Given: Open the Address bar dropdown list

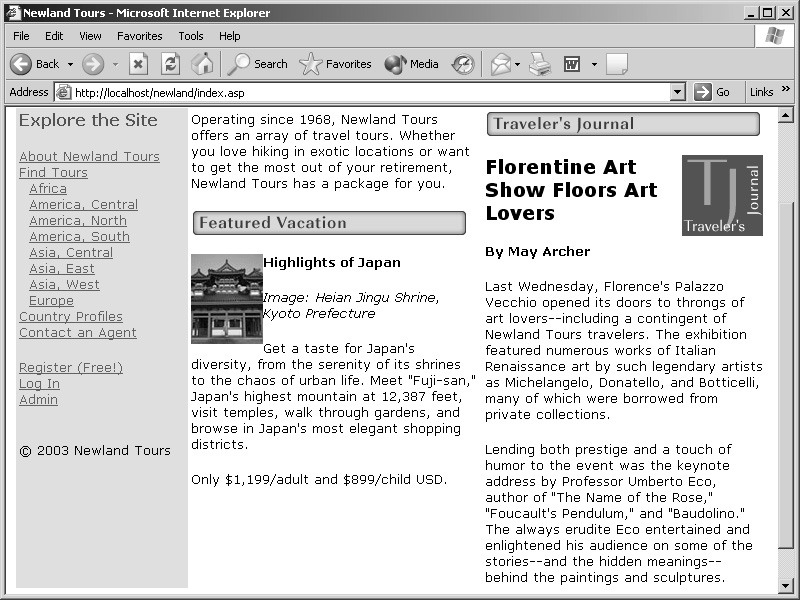Looking at the screenshot, I should tap(678, 92).
